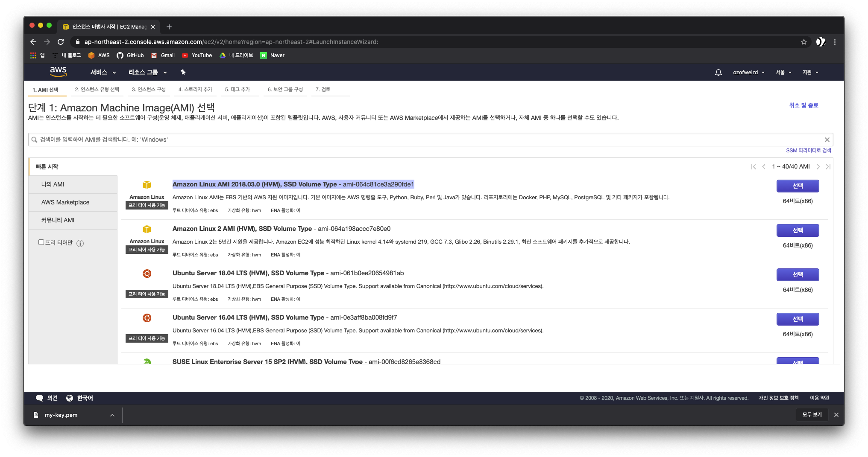Click the Amazon Linux AMI 2018.03.0 title text
868x457 pixels.
pos(255,184)
